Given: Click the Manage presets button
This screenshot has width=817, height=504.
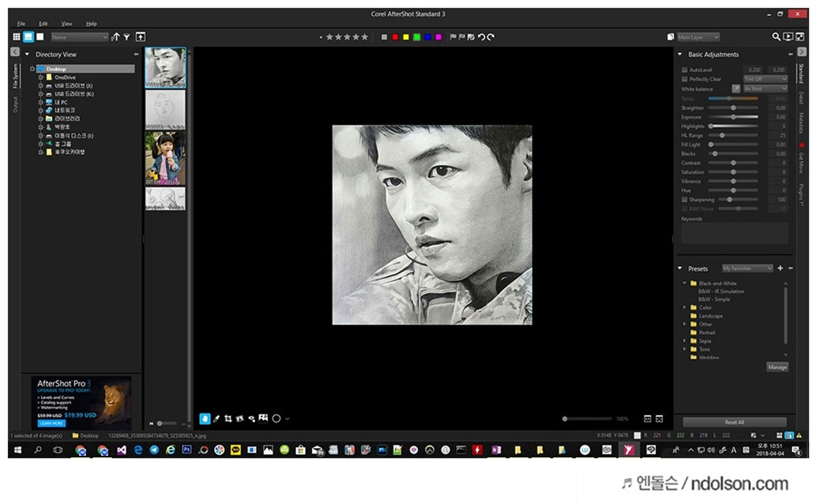Looking at the screenshot, I should (x=777, y=367).
